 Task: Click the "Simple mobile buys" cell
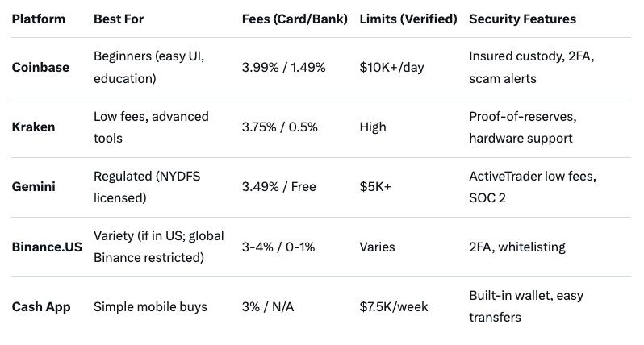click(x=150, y=306)
